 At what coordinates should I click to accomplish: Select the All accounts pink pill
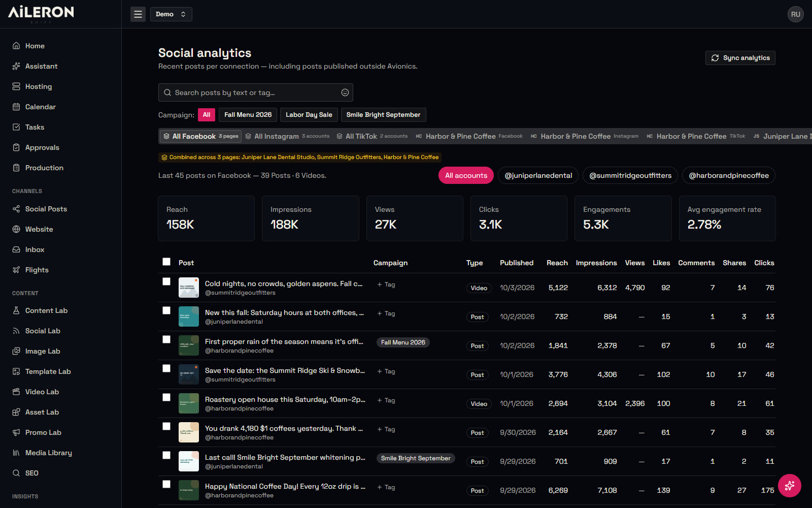[466, 175]
